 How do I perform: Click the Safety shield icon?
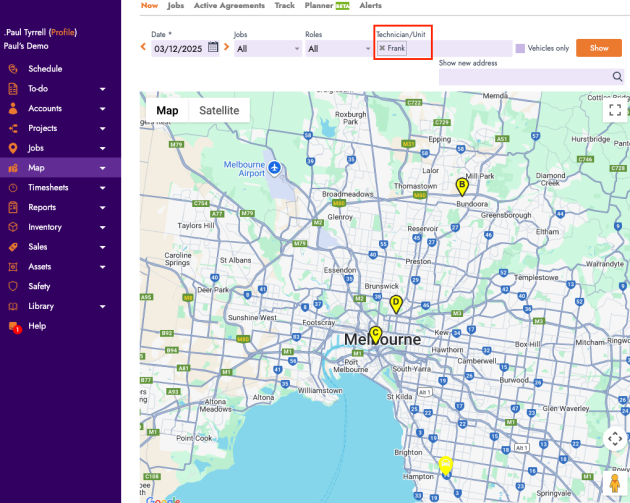[13, 286]
